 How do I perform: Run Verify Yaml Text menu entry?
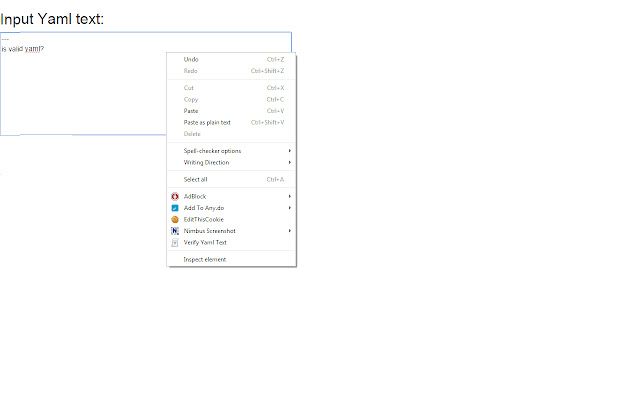click(x=231, y=242)
